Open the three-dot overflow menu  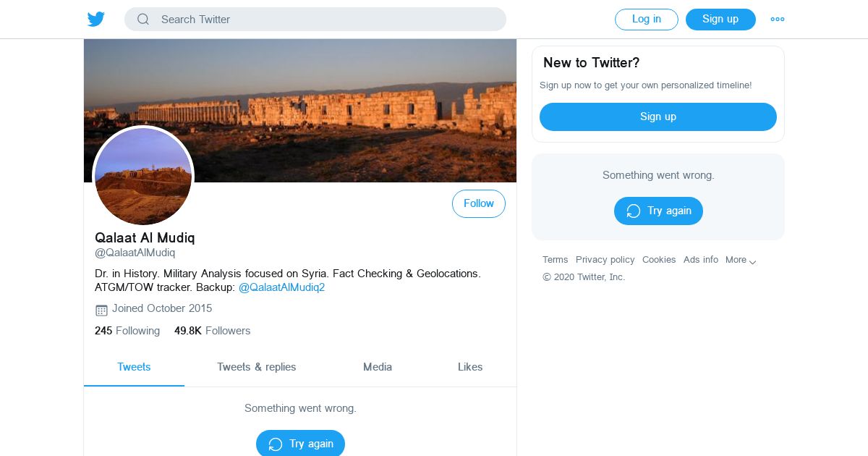pyautogui.click(x=778, y=20)
